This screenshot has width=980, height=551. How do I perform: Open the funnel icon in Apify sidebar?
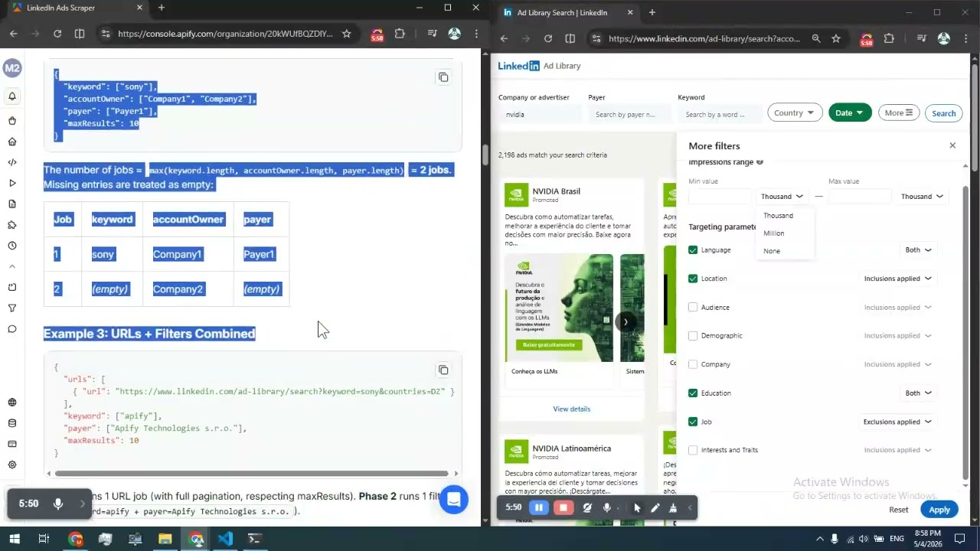tap(12, 308)
